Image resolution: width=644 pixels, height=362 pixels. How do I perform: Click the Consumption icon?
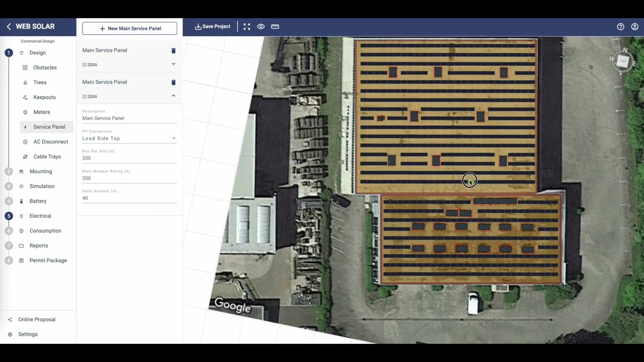[x=21, y=231]
